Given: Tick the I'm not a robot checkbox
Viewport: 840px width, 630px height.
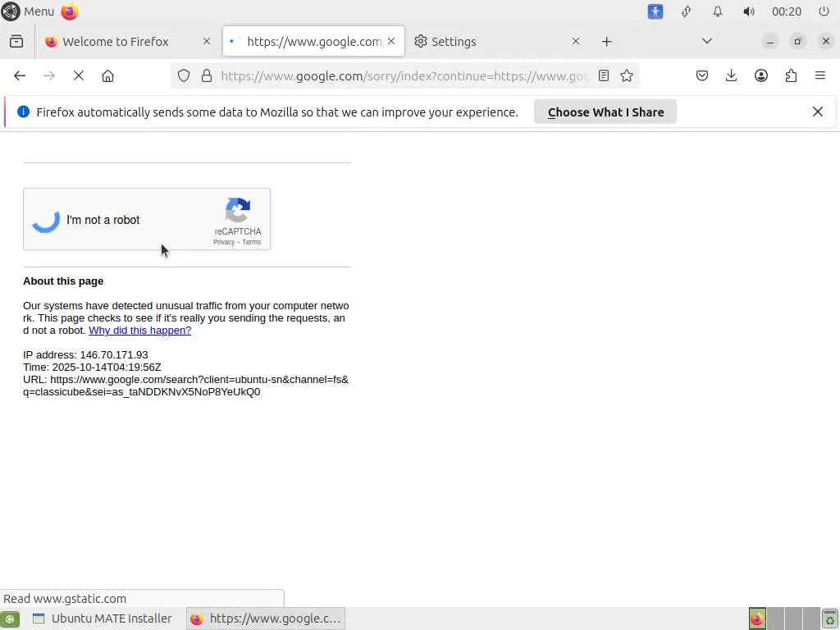Looking at the screenshot, I should click(x=46, y=220).
